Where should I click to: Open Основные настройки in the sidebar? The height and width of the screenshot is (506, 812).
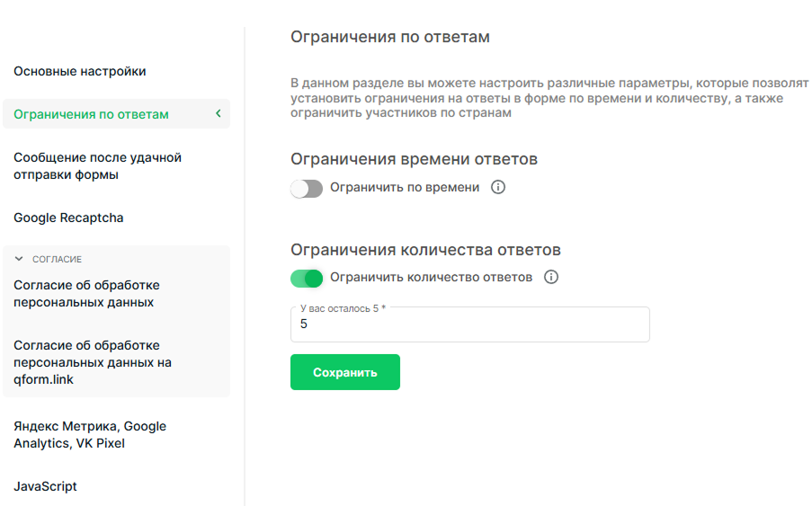click(80, 71)
